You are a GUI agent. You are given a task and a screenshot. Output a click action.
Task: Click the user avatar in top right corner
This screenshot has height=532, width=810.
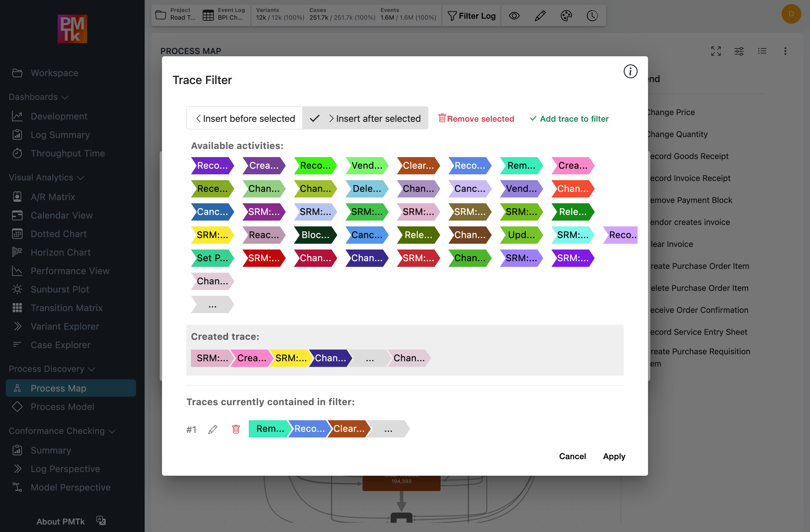(791, 14)
